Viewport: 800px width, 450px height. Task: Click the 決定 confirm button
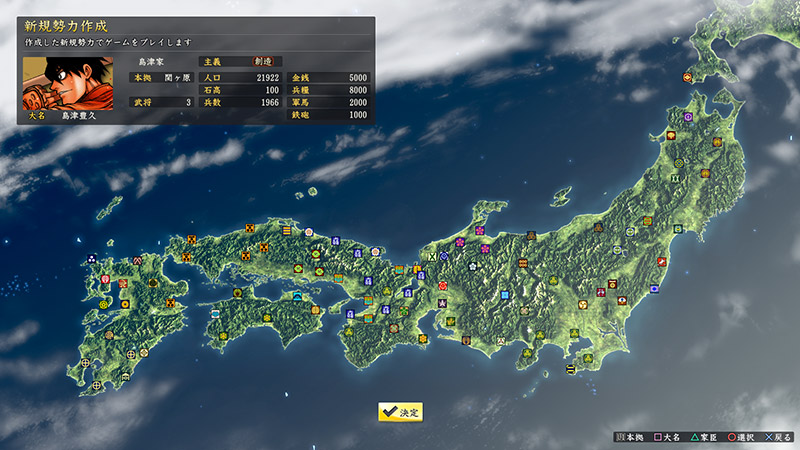pos(400,411)
